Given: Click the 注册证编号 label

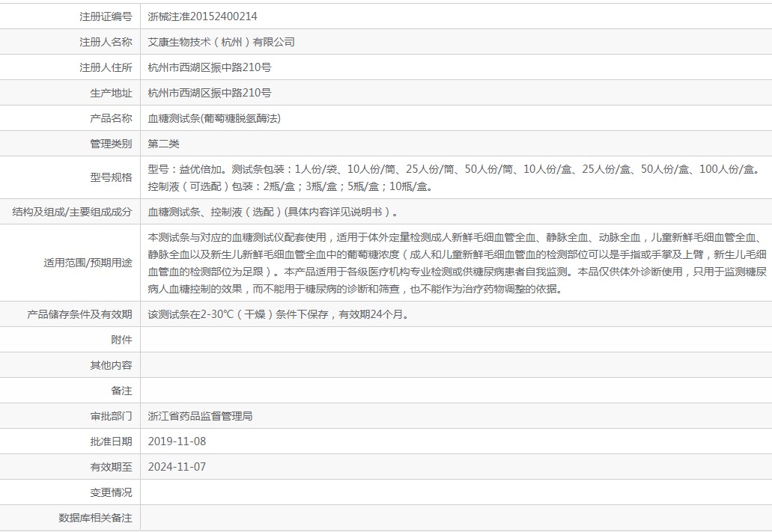Looking at the screenshot, I should 106,16.
